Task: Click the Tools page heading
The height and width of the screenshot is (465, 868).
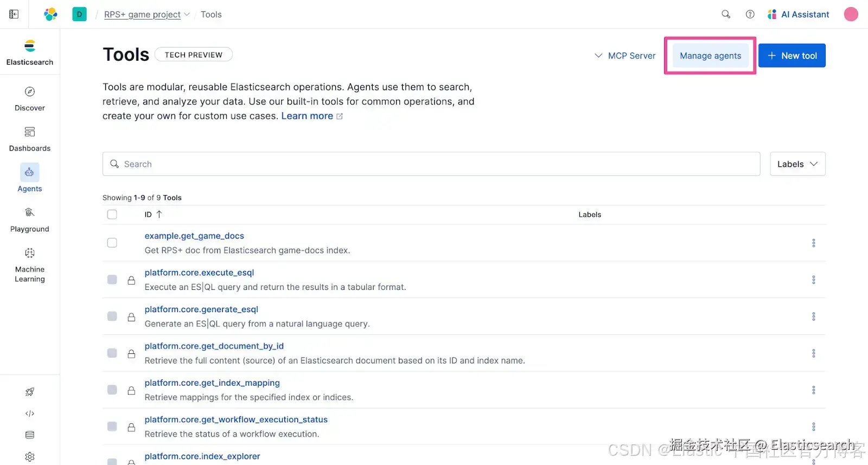Action: (x=126, y=55)
